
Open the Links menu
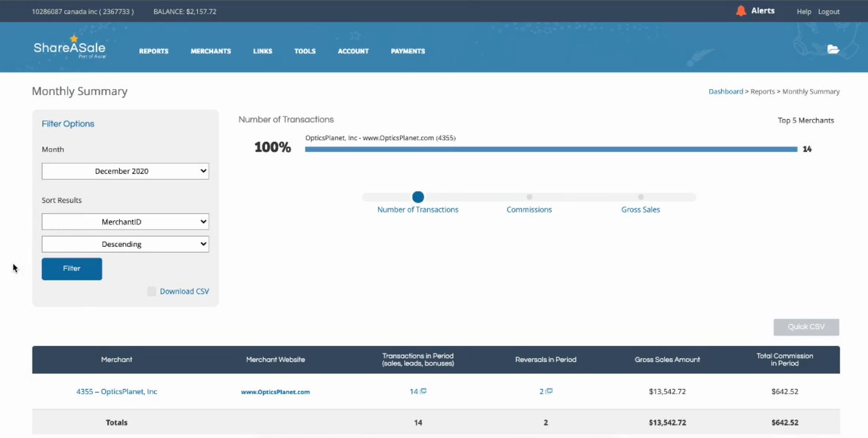tap(263, 51)
